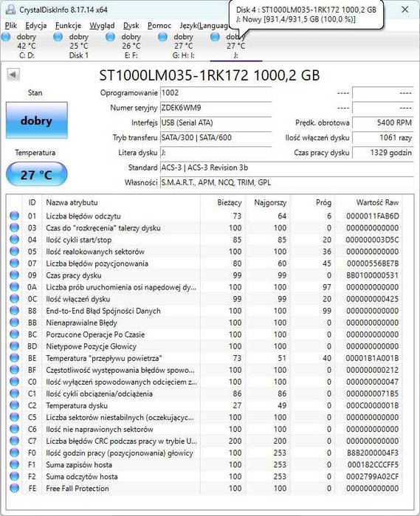The width and height of the screenshot is (420, 516).
Task: Click the CrystalDiskInfo app icon in title bar
Action: 10,10
